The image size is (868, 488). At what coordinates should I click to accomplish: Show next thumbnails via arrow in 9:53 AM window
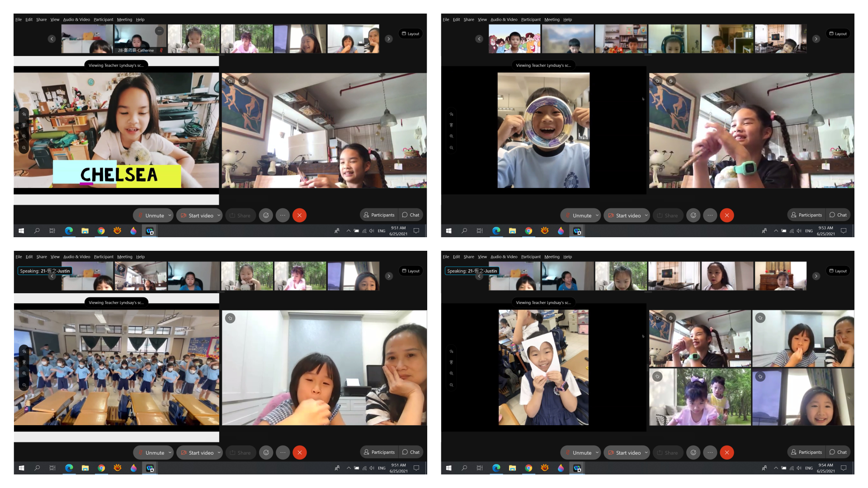[816, 39]
